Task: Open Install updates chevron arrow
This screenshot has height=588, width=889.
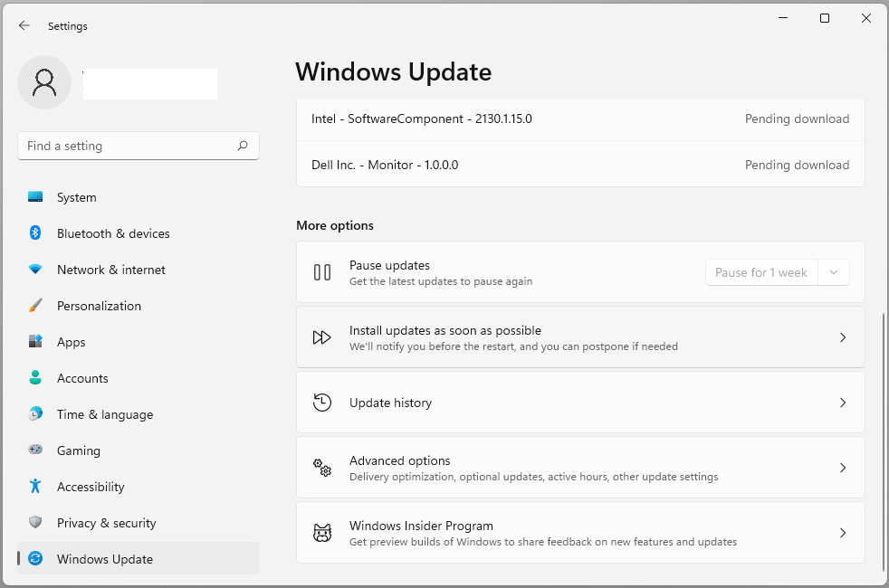Action: click(x=843, y=337)
